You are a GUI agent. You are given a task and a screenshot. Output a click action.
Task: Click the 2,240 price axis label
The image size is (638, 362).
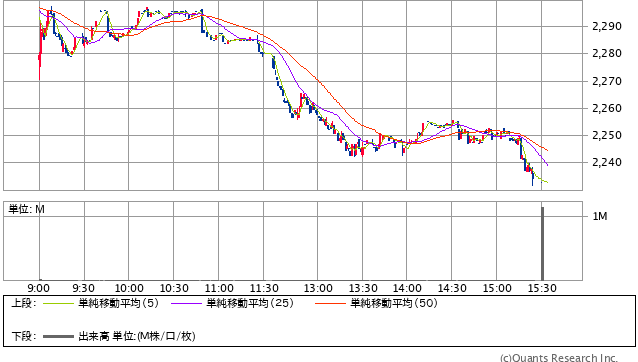[x=607, y=162]
